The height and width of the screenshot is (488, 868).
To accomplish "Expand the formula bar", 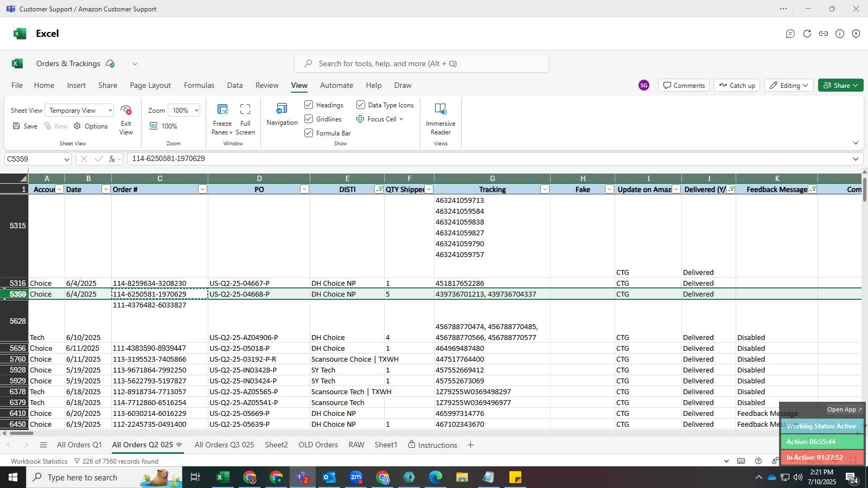I will [x=856, y=159].
